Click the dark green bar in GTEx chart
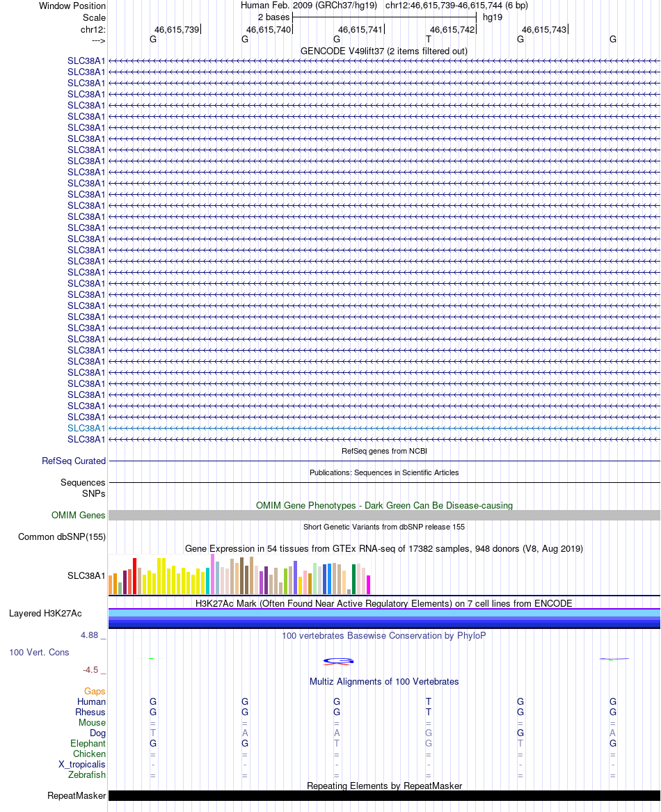Viewport: 661px width, 812px height. tap(354, 579)
